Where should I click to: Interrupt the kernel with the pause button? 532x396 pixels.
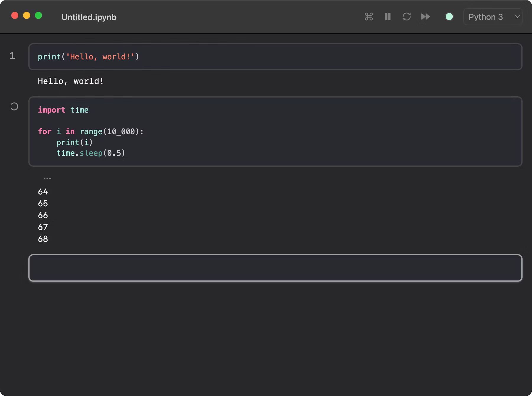[388, 17]
